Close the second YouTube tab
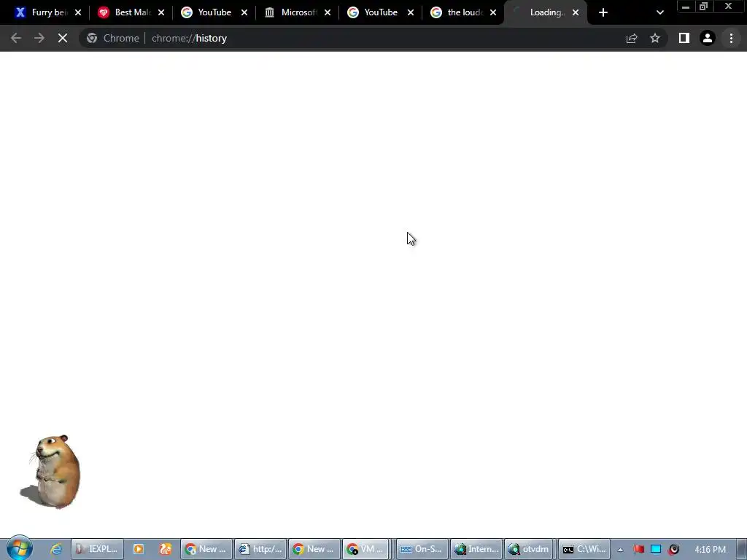This screenshot has width=747, height=560. pyautogui.click(x=411, y=12)
